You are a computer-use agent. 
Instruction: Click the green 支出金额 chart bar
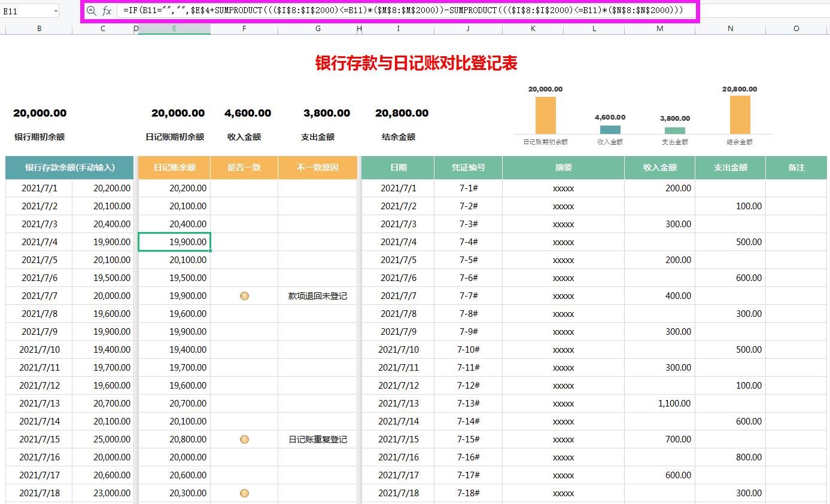pyautogui.click(x=676, y=130)
